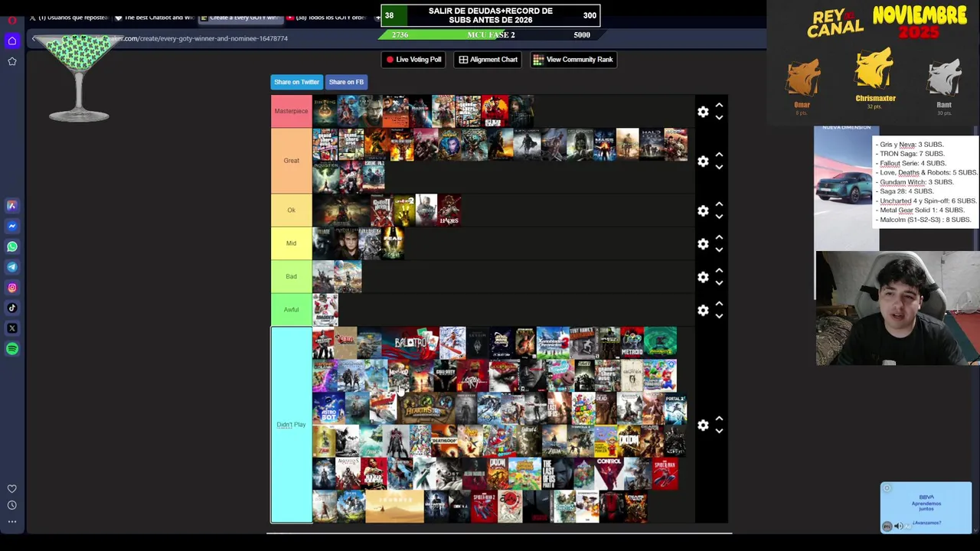Open TikTok in the sidebar

(12, 308)
